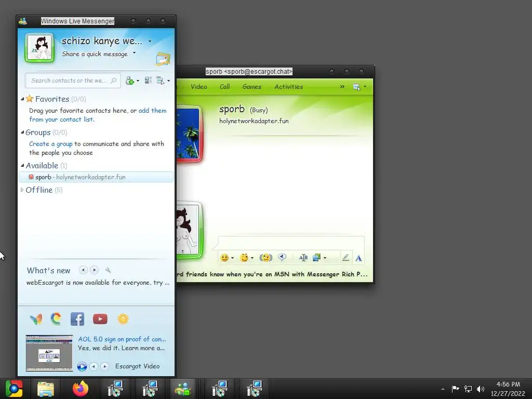Show more chat toolbar options chevron
This screenshot has height=399, width=532.
coord(342,87)
